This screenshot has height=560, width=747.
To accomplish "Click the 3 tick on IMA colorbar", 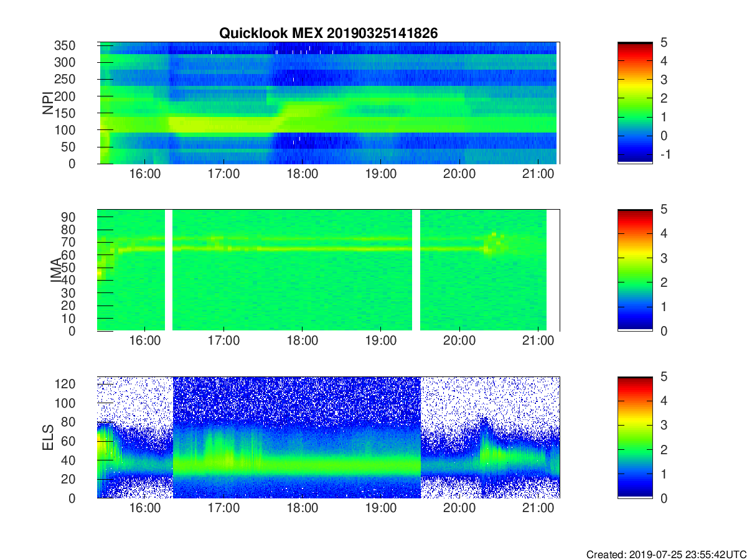I will 664,258.
